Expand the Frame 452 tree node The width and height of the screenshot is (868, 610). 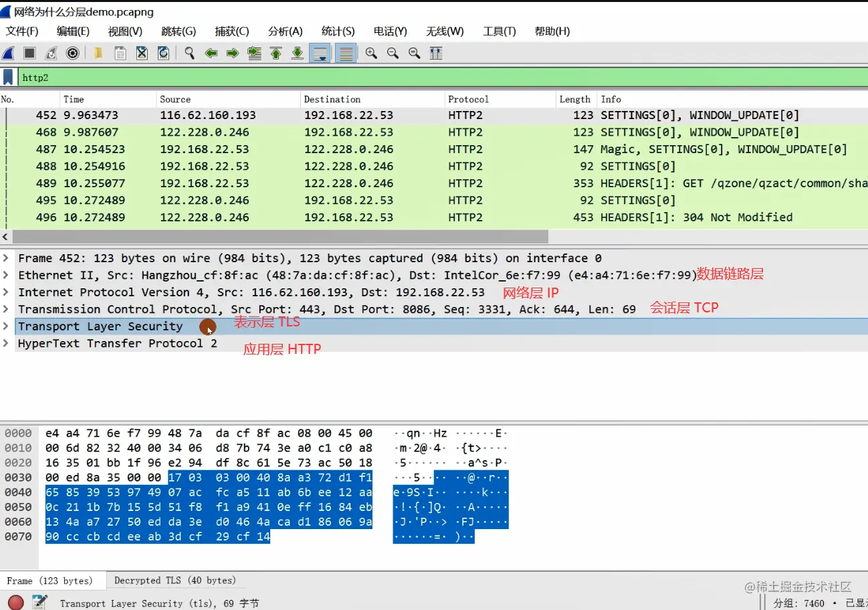5,258
